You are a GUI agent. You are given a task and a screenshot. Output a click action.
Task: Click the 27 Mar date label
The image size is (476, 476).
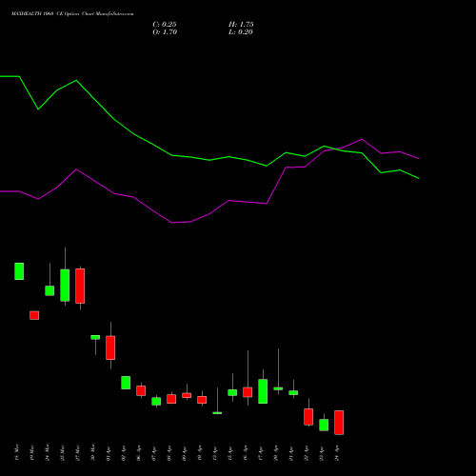(x=78, y=452)
